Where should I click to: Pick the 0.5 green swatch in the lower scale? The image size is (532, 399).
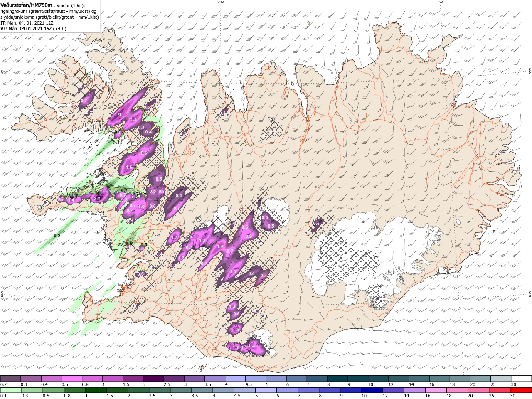53,390
